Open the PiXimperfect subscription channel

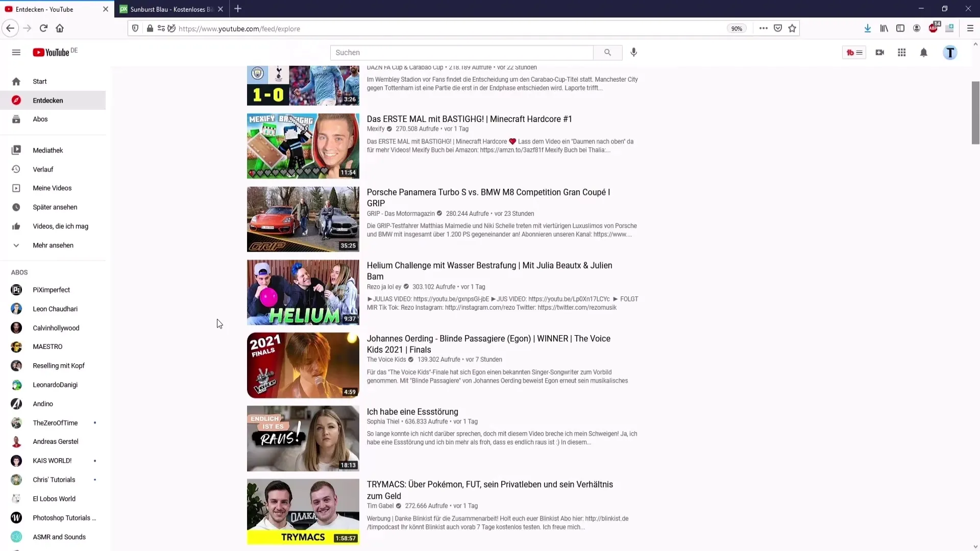pyautogui.click(x=53, y=290)
